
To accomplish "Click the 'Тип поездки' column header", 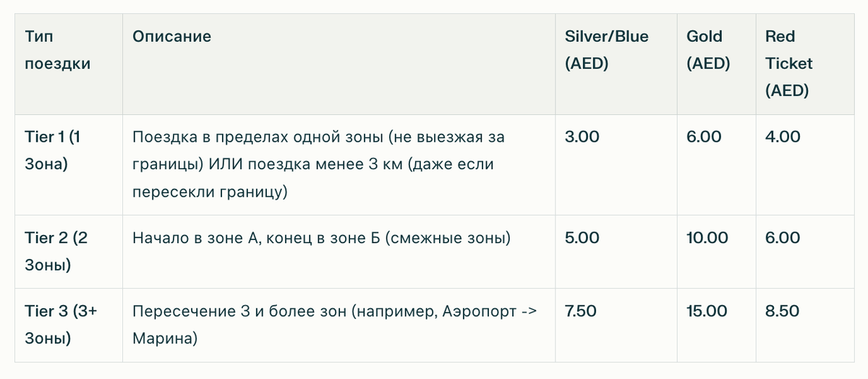I will (57, 50).
